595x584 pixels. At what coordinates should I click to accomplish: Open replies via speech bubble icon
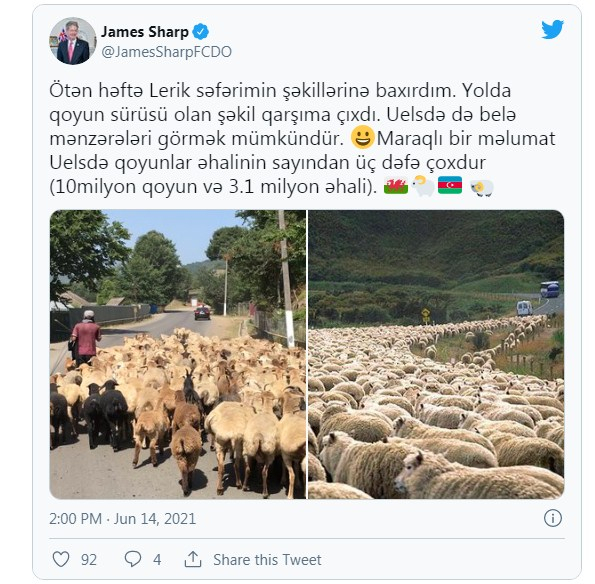pos(133,559)
